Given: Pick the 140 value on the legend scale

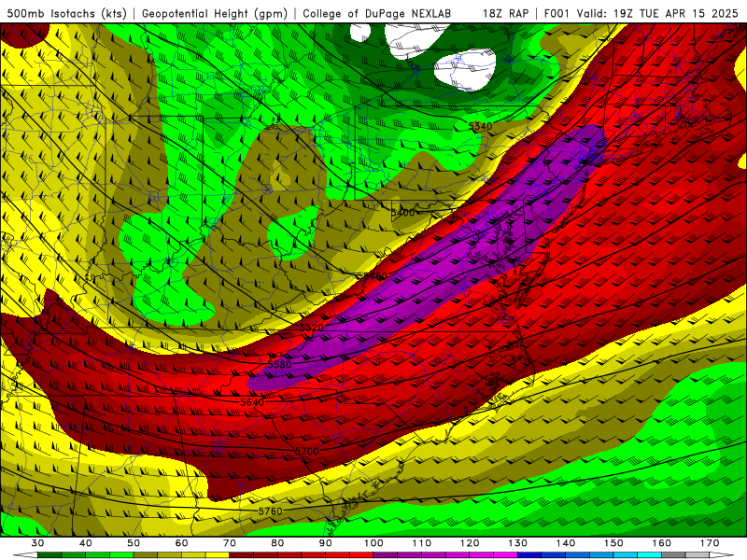Looking at the screenshot, I should click(566, 543).
